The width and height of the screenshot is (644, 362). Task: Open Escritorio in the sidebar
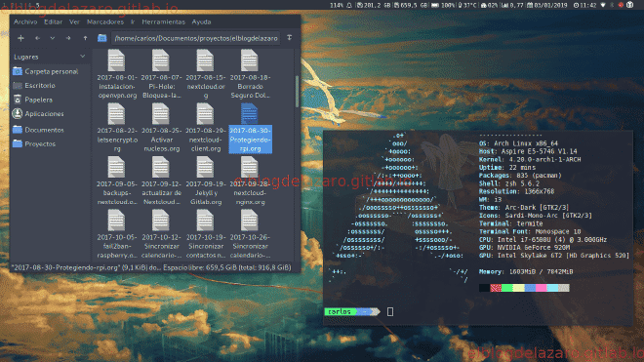click(34, 86)
